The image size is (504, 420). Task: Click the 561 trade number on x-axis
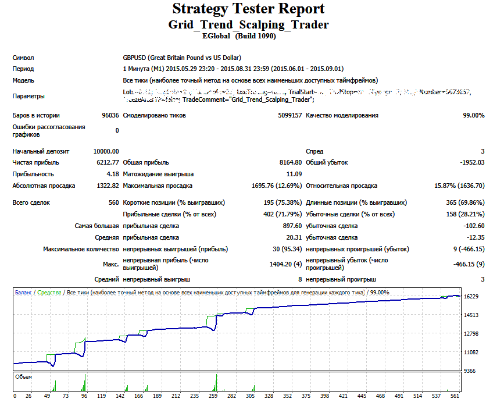tap(455, 396)
